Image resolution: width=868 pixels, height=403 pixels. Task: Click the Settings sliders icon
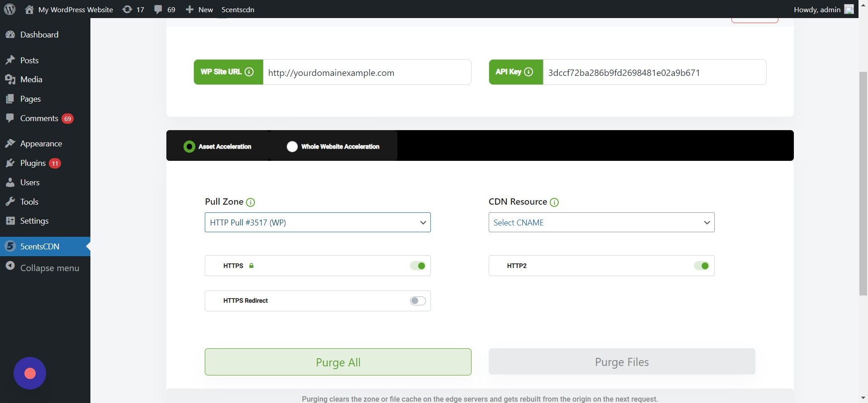[x=10, y=221]
